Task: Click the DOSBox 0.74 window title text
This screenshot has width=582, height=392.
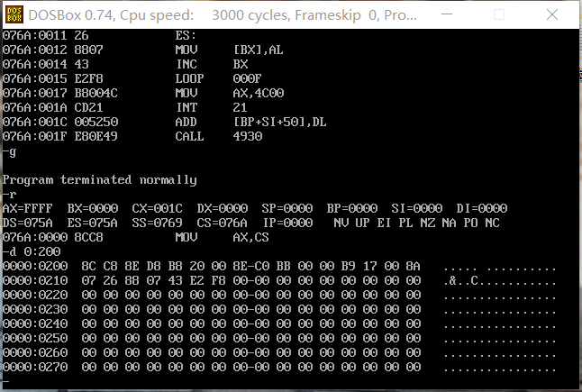Action: coord(223,15)
